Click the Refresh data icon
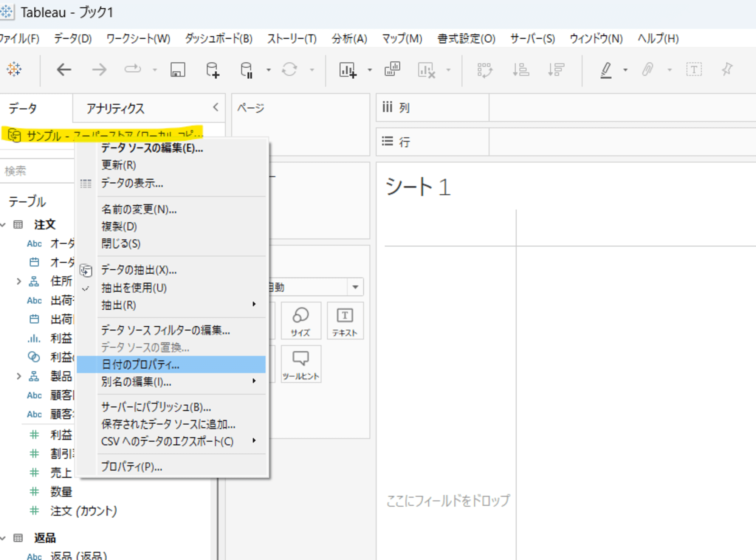This screenshot has width=756, height=560. pyautogui.click(x=290, y=70)
